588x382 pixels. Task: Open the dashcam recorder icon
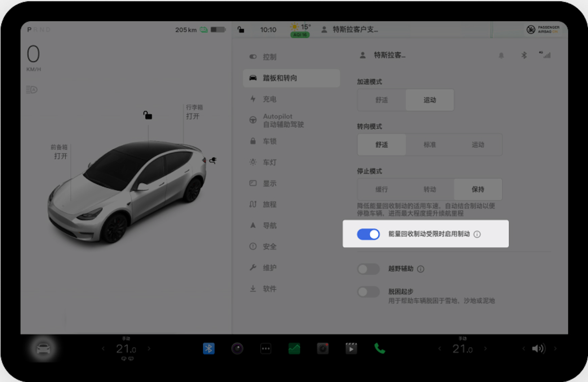click(323, 348)
